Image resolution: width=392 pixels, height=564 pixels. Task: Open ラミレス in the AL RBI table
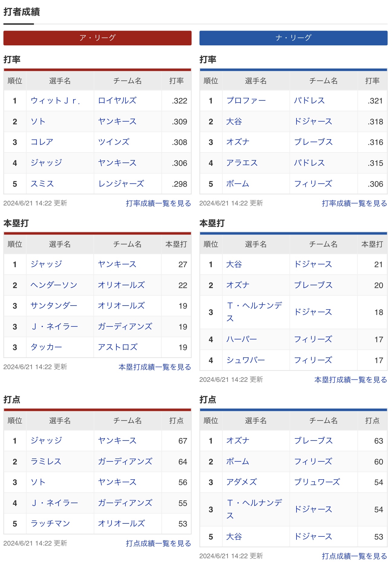(x=46, y=462)
